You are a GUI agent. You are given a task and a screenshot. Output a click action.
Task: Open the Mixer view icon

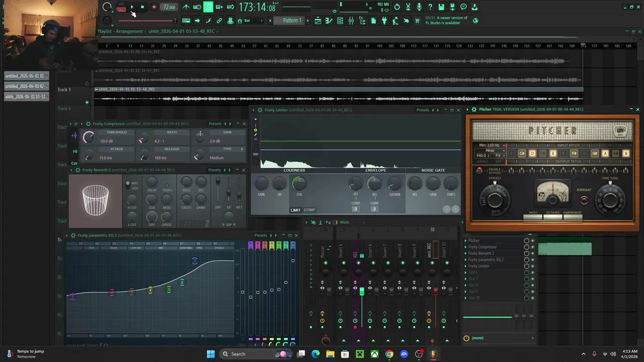(351, 21)
